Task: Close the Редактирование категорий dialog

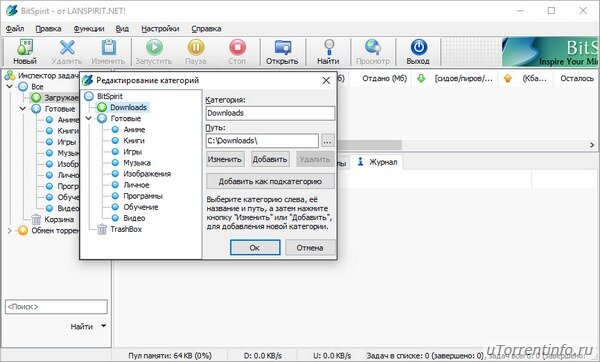Action: pyautogui.click(x=326, y=81)
